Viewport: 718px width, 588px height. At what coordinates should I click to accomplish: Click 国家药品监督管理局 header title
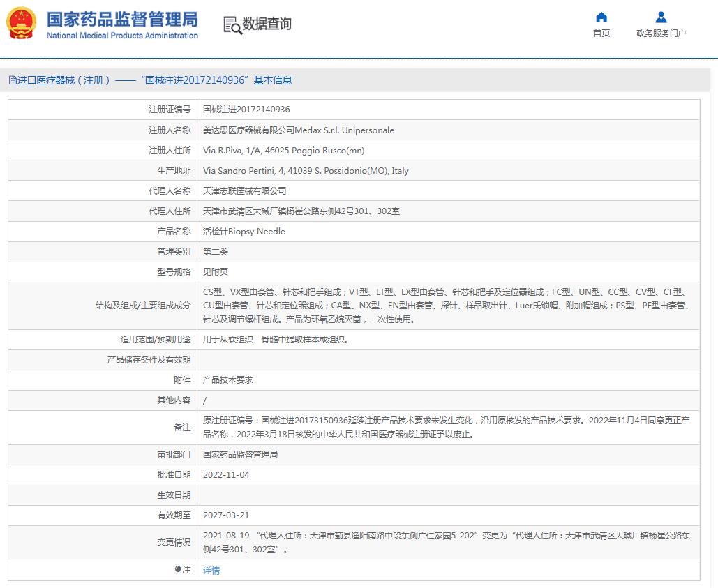tap(122, 20)
